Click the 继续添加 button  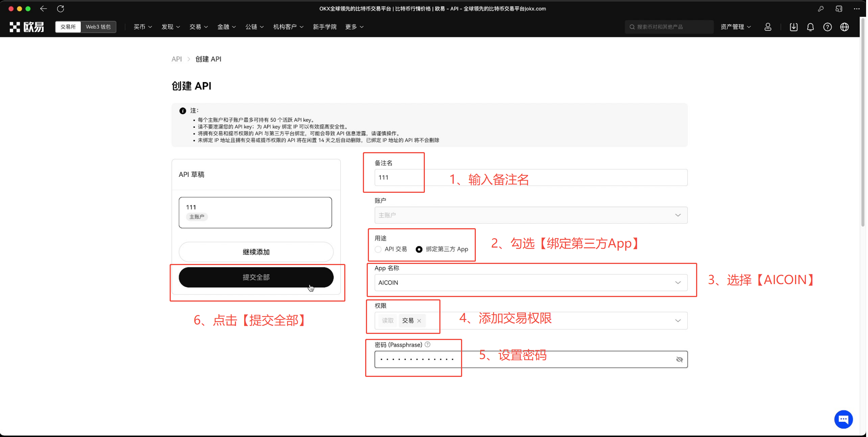coord(256,252)
